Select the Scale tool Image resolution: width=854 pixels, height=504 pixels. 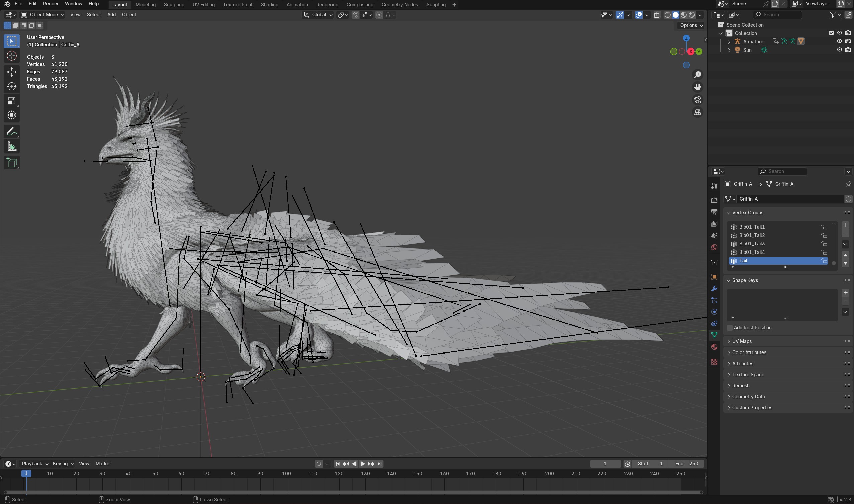(12, 101)
